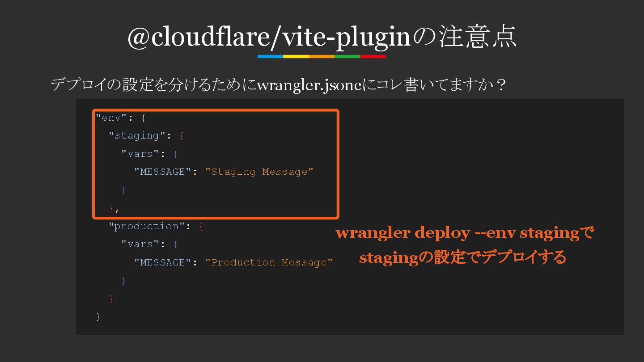Click the "env": { line in code

pos(121,118)
